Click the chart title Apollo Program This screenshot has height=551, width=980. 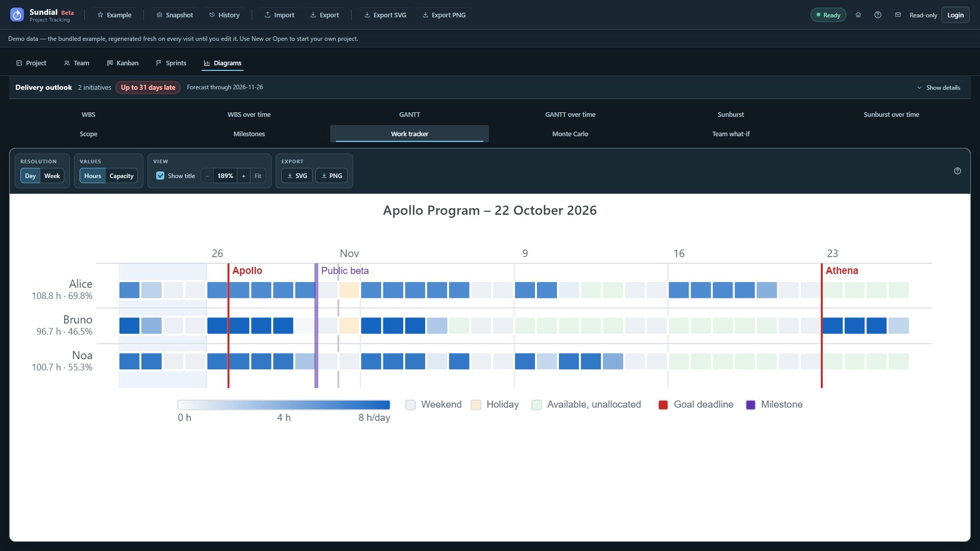click(x=489, y=210)
